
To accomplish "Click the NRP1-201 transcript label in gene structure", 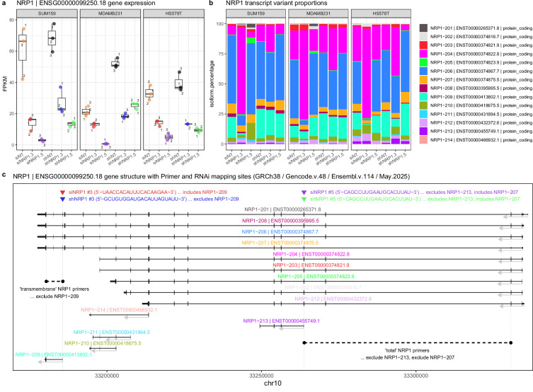I will pos(282,209).
